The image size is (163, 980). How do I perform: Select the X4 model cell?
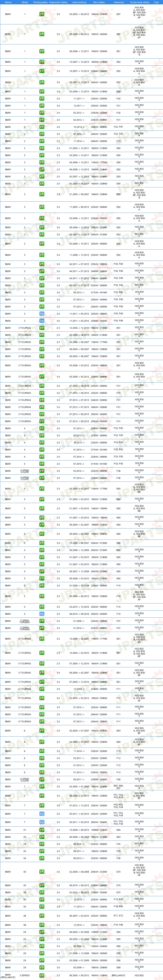25,858
